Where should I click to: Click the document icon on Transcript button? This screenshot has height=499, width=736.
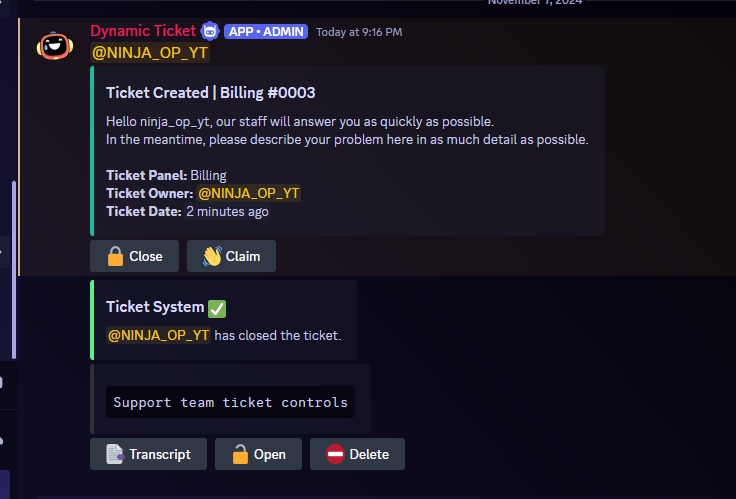point(115,454)
